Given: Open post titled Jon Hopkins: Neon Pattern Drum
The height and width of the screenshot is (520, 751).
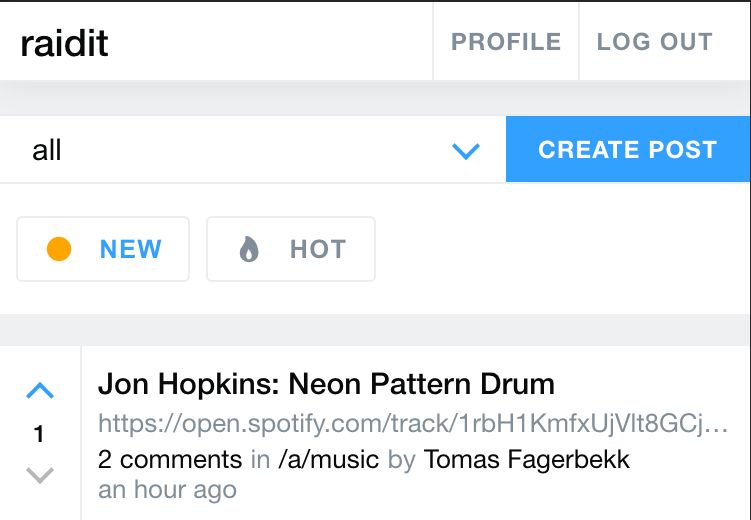Looking at the screenshot, I should coord(326,384).
